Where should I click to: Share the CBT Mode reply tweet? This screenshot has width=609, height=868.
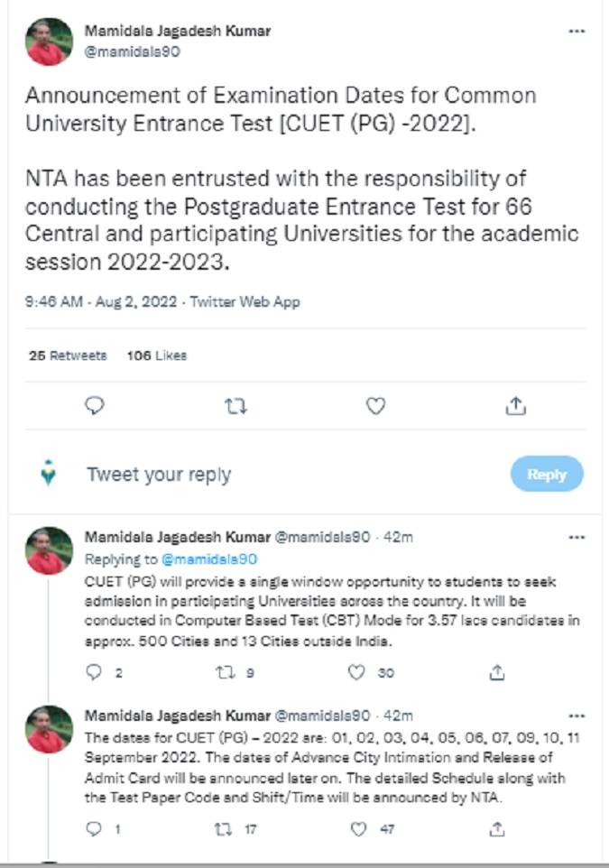[x=496, y=672]
